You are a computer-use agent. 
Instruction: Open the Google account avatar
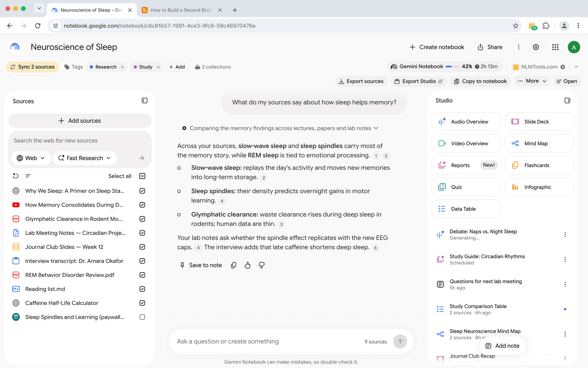pos(574,47)
